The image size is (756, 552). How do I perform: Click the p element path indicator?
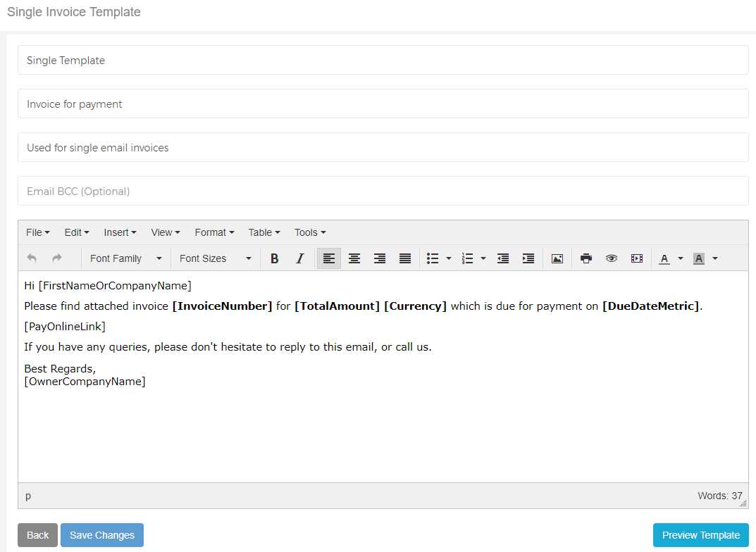click(x=28, y=496)
